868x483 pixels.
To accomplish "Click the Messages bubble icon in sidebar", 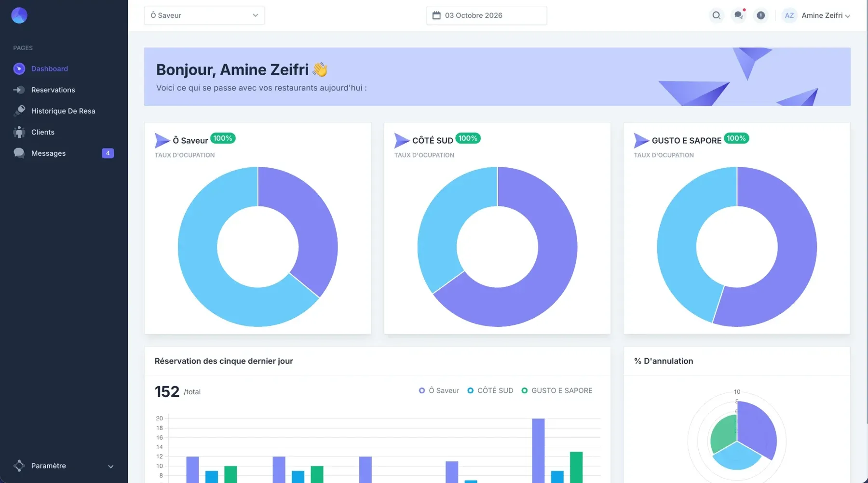I will (19, 153).
